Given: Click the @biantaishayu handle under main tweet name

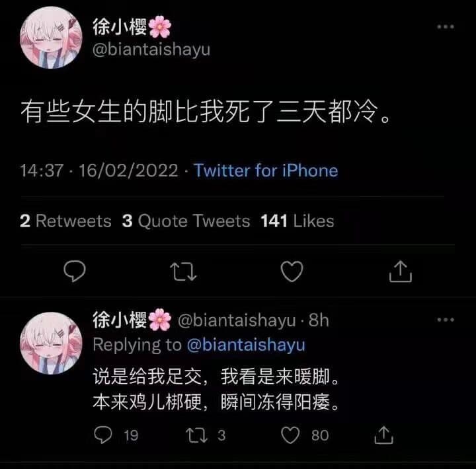Looking at the screenshot, I should pyautogui.click(x=151, y=50).
